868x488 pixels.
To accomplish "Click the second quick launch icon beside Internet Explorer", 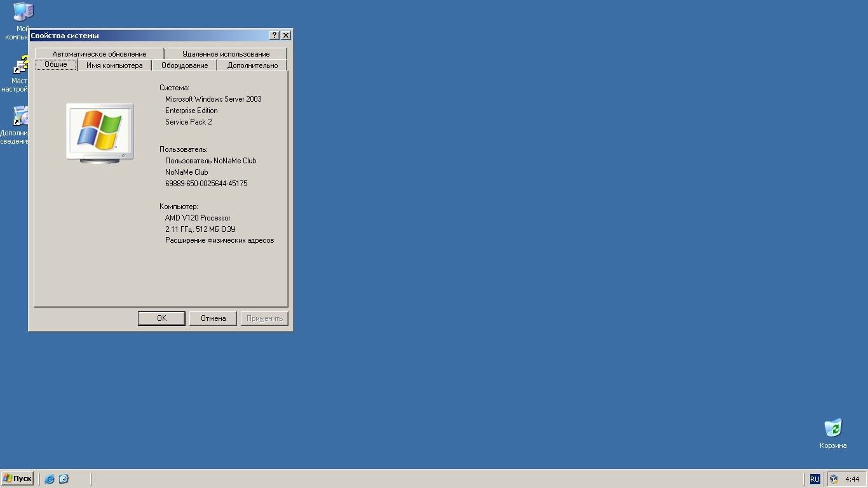I will [64, 479].
